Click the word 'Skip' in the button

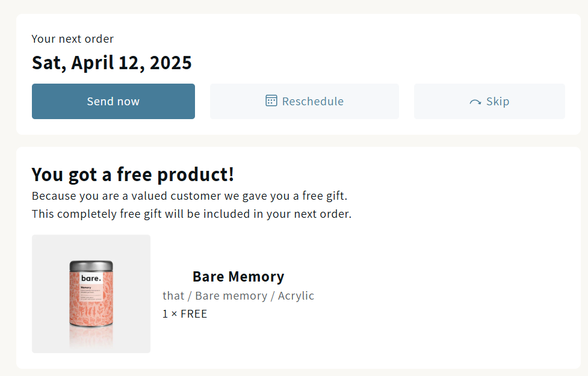[498, 101]
